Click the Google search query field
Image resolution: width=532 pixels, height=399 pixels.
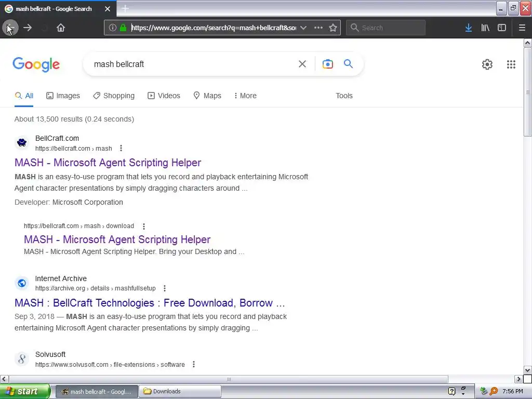point(192,64)
